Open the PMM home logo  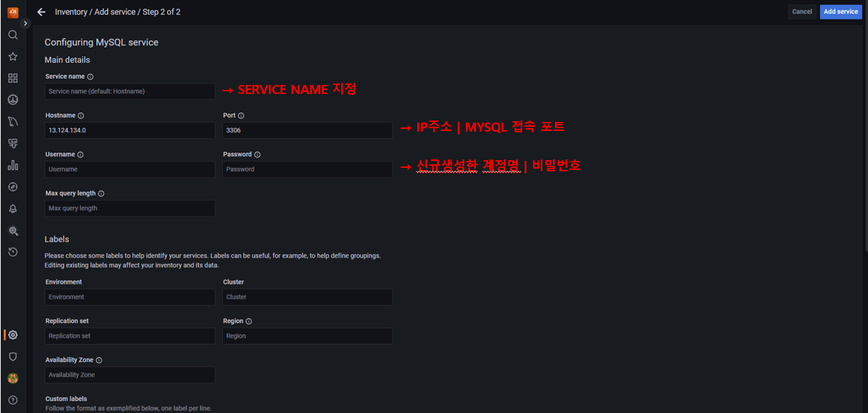pos(13,12)
